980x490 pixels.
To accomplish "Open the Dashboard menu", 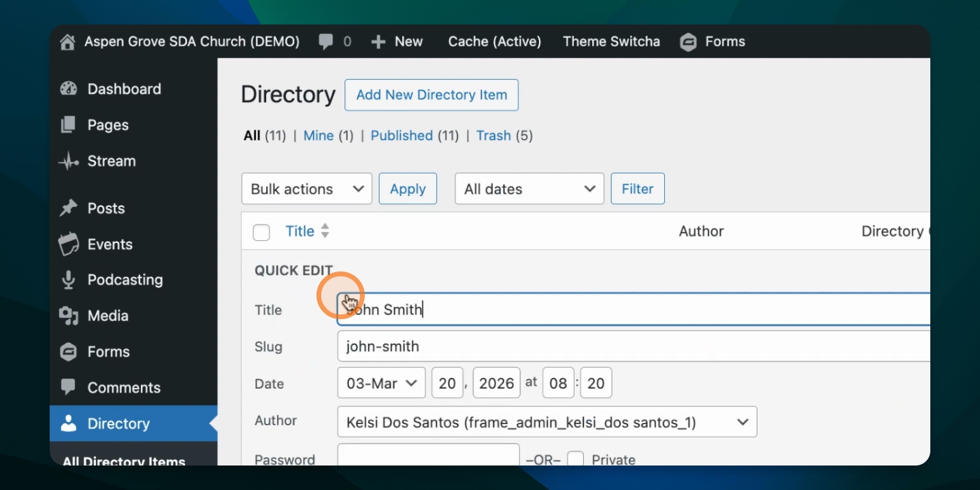I will point(125,89).
